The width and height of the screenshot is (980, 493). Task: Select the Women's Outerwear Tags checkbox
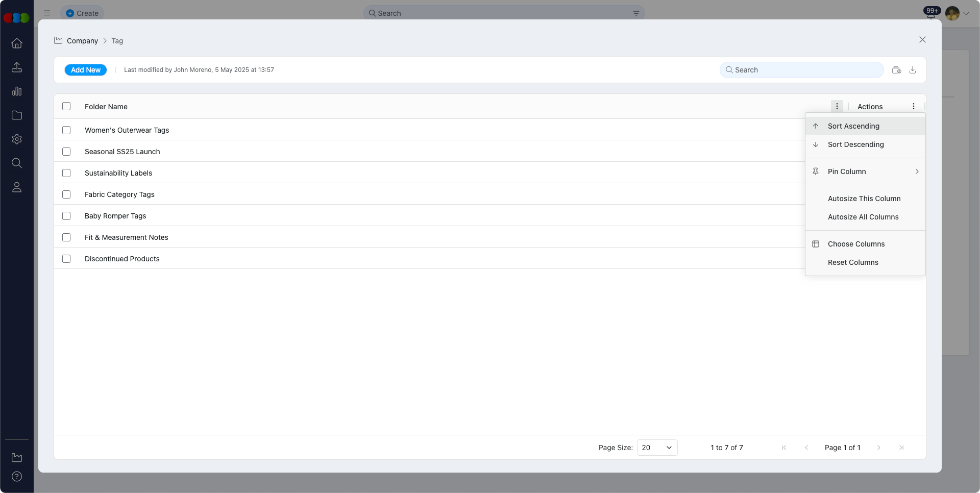tap(66, 130)
